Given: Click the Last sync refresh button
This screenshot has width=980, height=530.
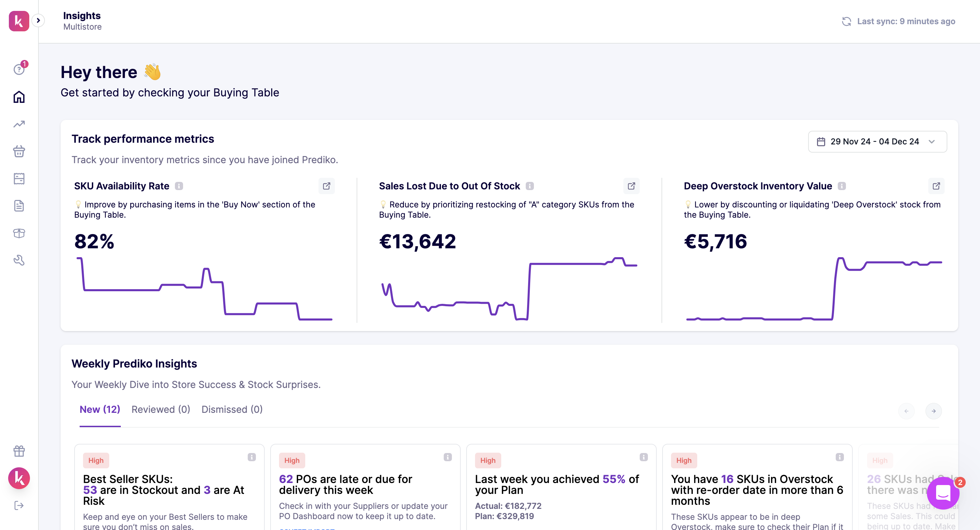Looking at the screenshot, I should point(846,21).
